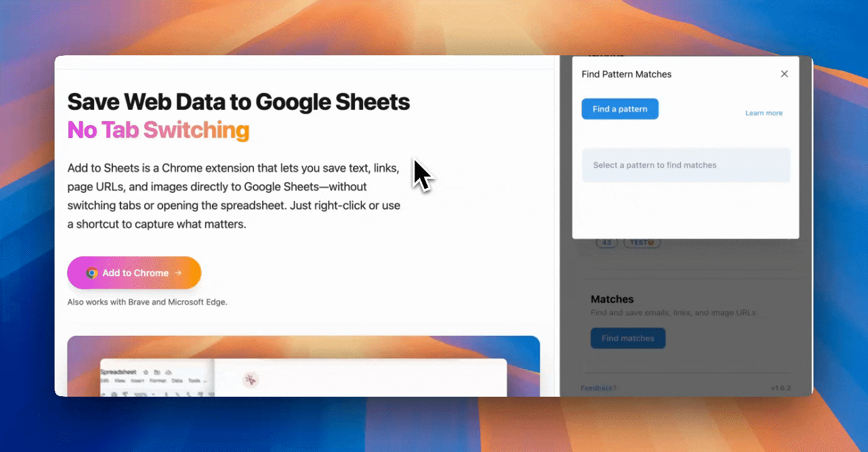Viewport: 868px width, 452px height.
Task: Select the TEST tag chip
Action: [642, 243]
